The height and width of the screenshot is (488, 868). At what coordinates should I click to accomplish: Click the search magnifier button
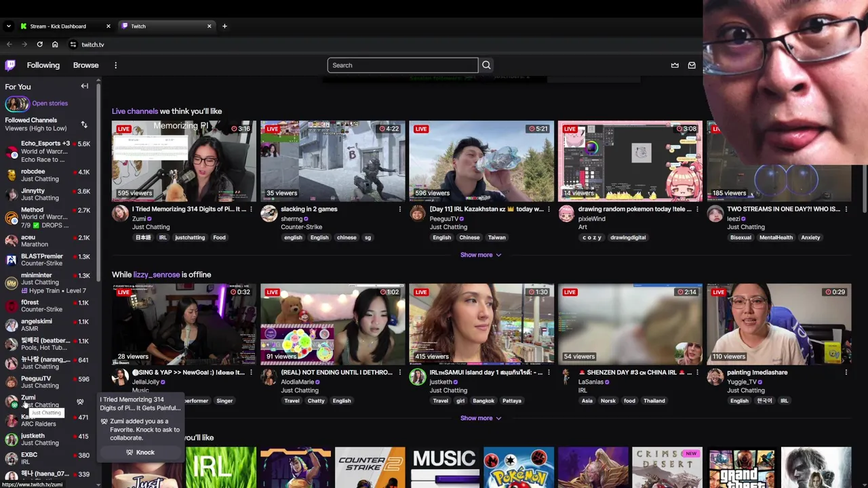pyautogui.click(x=486, y=65)
